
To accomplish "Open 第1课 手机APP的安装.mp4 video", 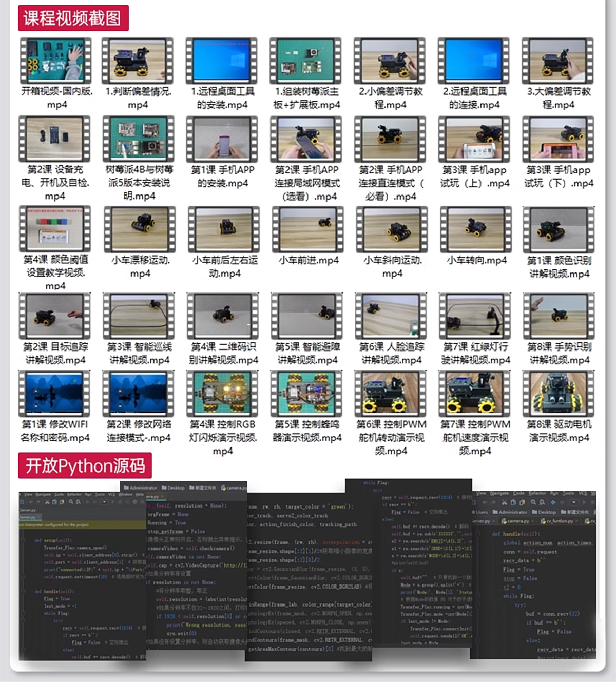I will click(222, 140).
